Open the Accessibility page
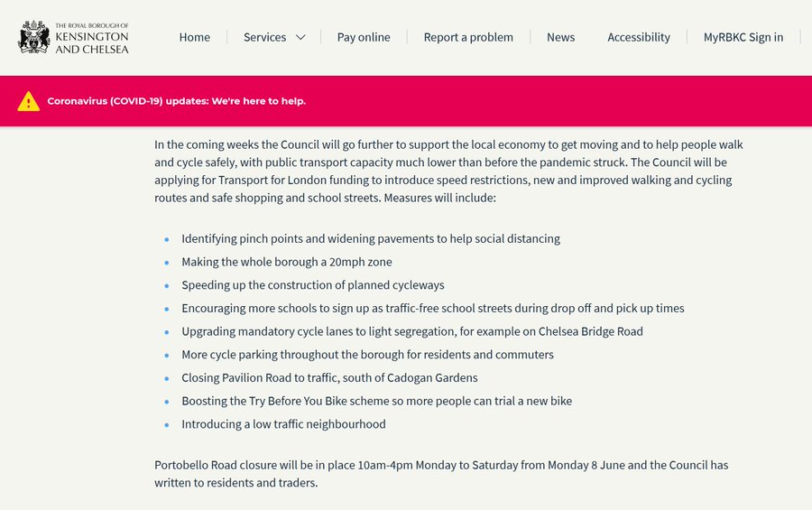Viewport: 812px width, 510px height. point(639,37)
